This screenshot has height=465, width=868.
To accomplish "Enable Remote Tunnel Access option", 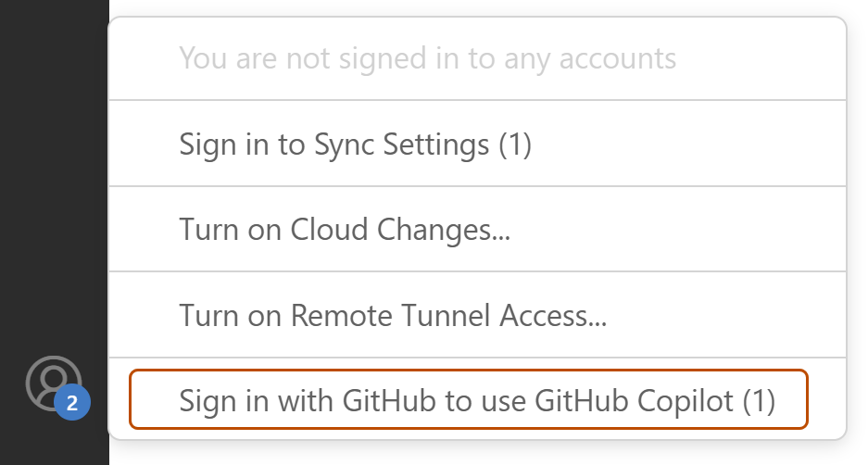I will coord(393,316).
